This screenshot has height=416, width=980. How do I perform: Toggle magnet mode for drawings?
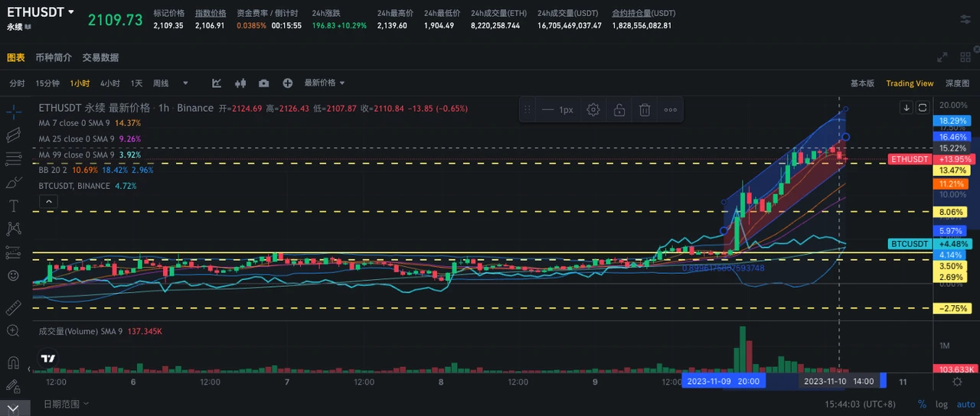click(x=13, y=362)
